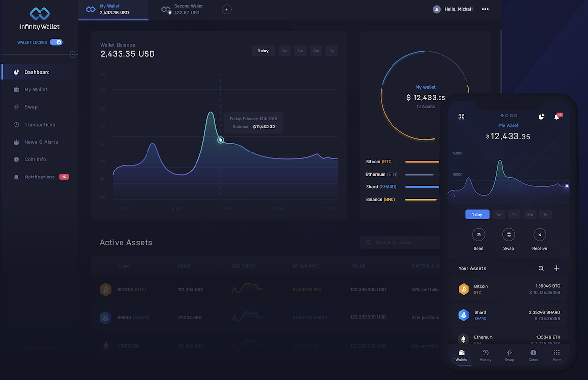This screenshot has width=588, height=380.
Task: Click the My Wallet sidebar icon
Action: (x=16, y=90)
